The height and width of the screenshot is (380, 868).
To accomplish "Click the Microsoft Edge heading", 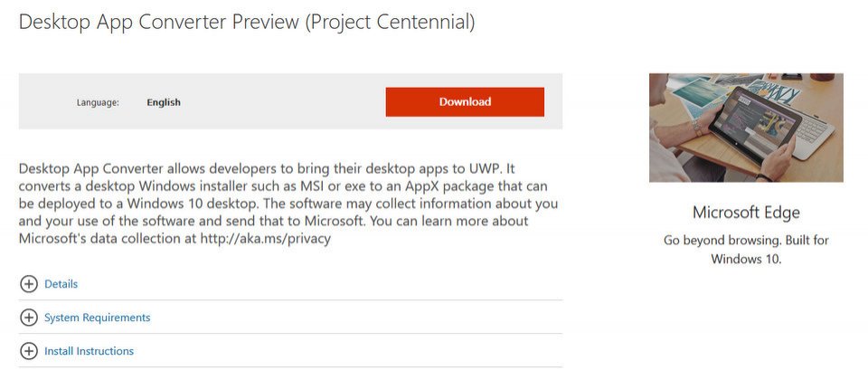I will 746,212.
